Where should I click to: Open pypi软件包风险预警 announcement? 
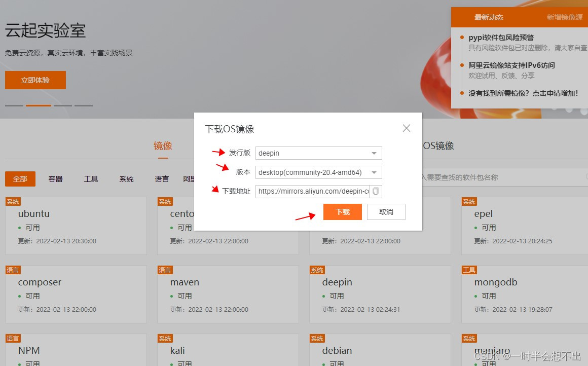[x=501, y=38]
